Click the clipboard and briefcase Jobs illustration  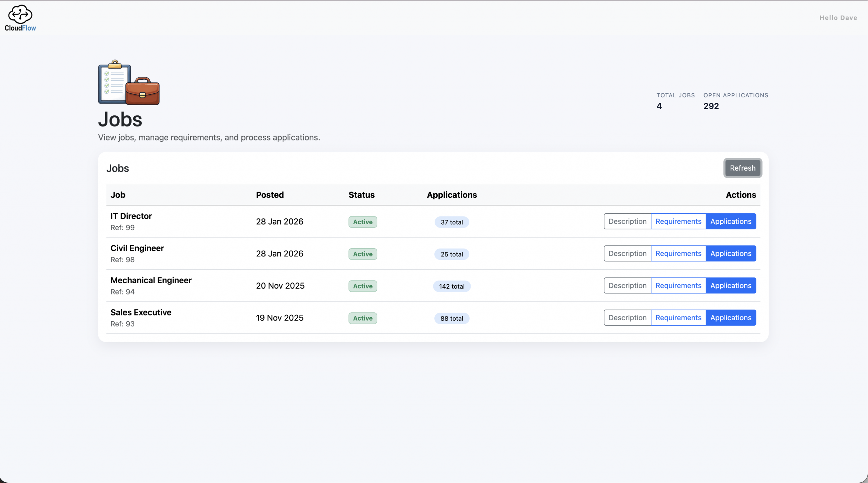(x=129, y=83)
